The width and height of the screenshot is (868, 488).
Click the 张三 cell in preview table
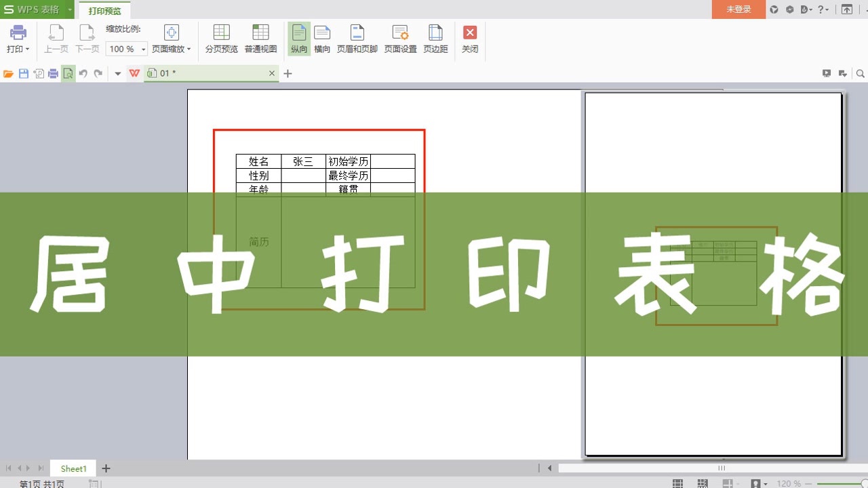303,161
